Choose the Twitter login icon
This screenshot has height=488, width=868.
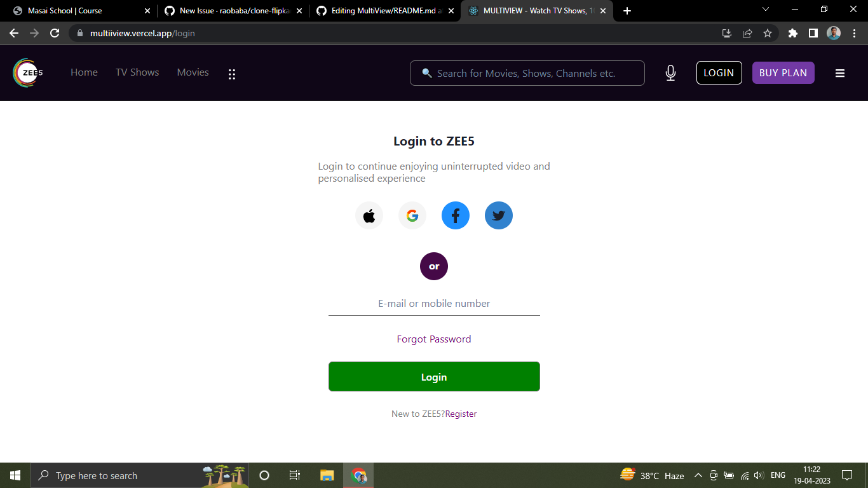click(498, 215)
